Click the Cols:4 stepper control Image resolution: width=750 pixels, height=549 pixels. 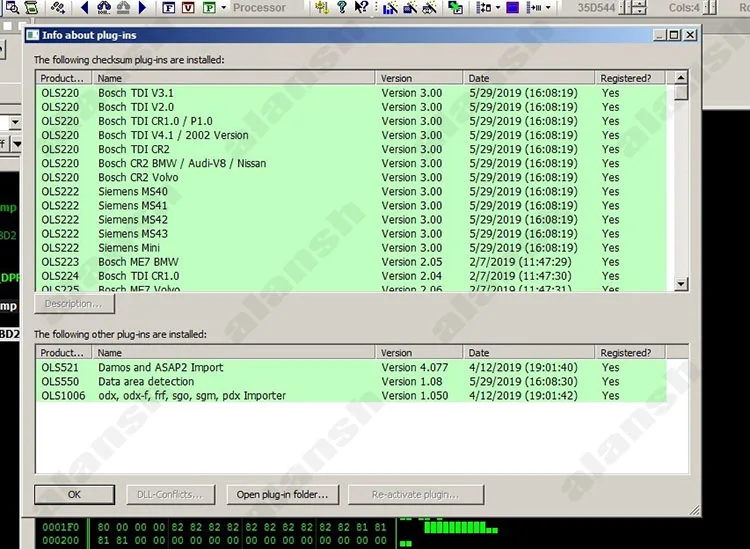coord(710,7)
